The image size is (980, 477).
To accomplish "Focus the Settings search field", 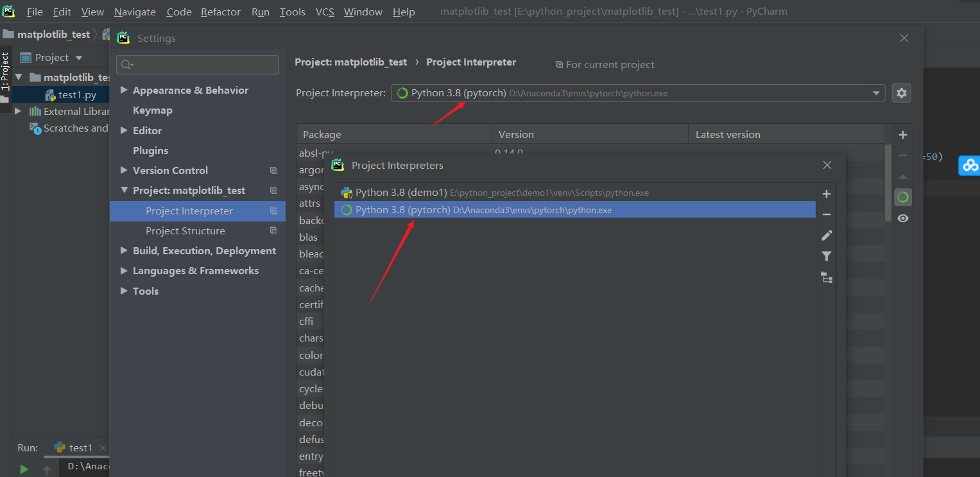I will [x=198, y=64].
